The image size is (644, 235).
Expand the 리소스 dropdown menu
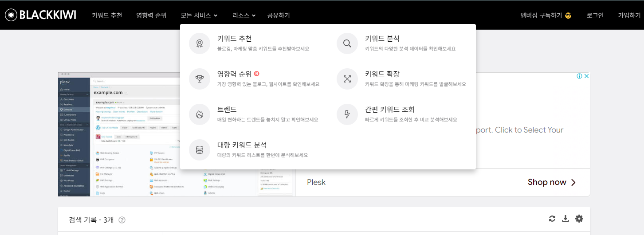tap(244, 15)
